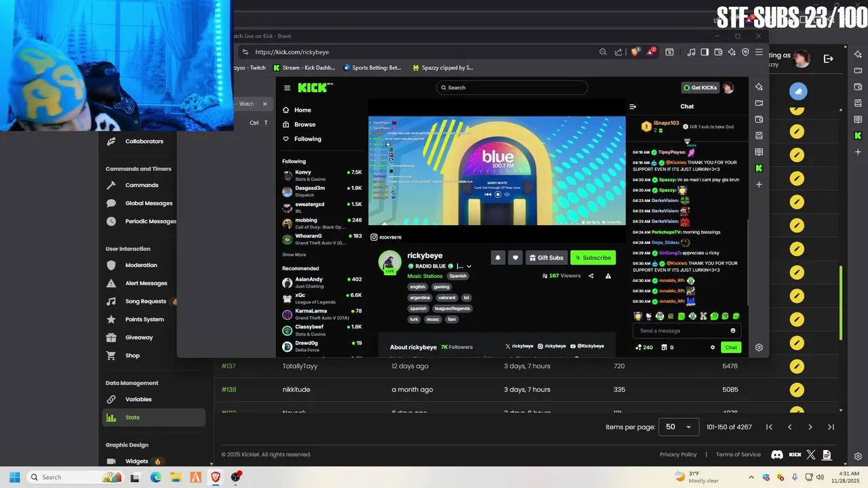This screenshot has width=868, height=488.
Task: Open the Privacy Policy link
Action: click(678, 455)
